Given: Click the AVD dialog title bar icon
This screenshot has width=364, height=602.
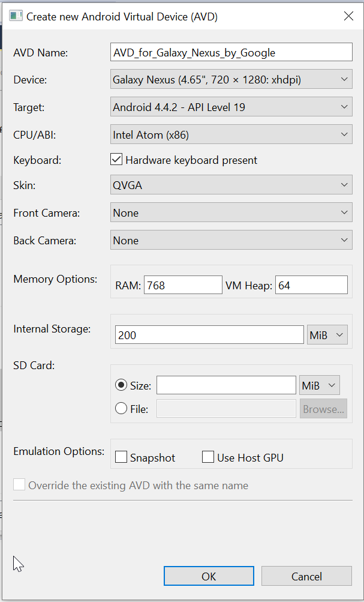Looking at the screenshot, I should point(16,17).
